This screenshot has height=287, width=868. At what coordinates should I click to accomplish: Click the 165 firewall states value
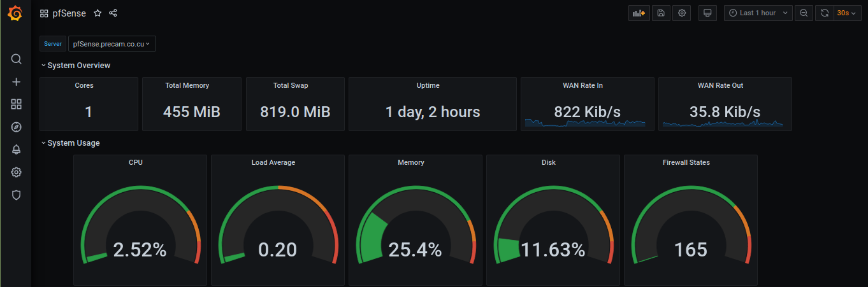click(x=691, y=250)
